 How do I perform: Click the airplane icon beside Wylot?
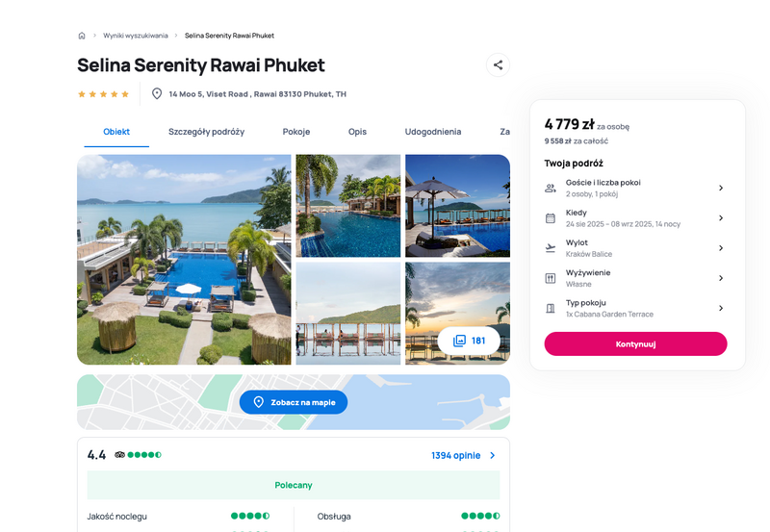[x=551, y=248]
